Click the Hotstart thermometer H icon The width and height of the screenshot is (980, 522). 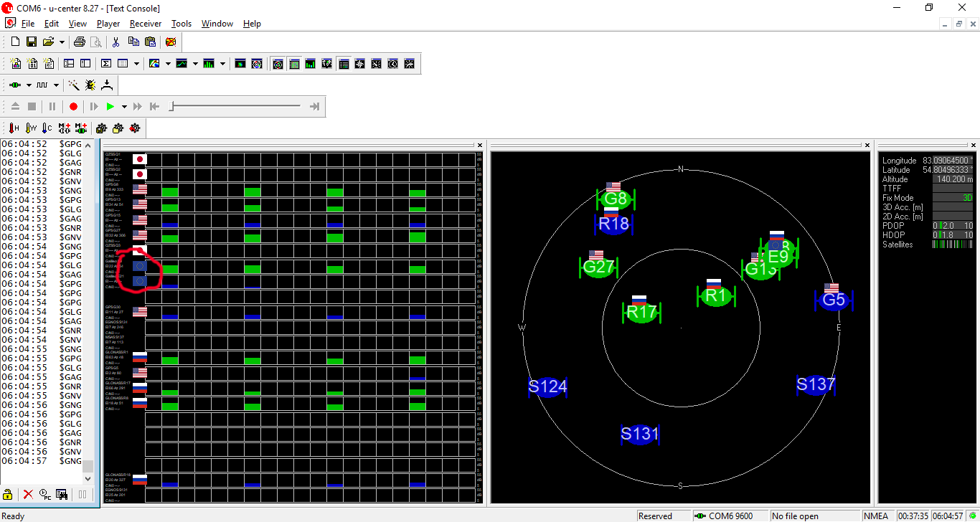pyautogui.click(x=14, y=128)
